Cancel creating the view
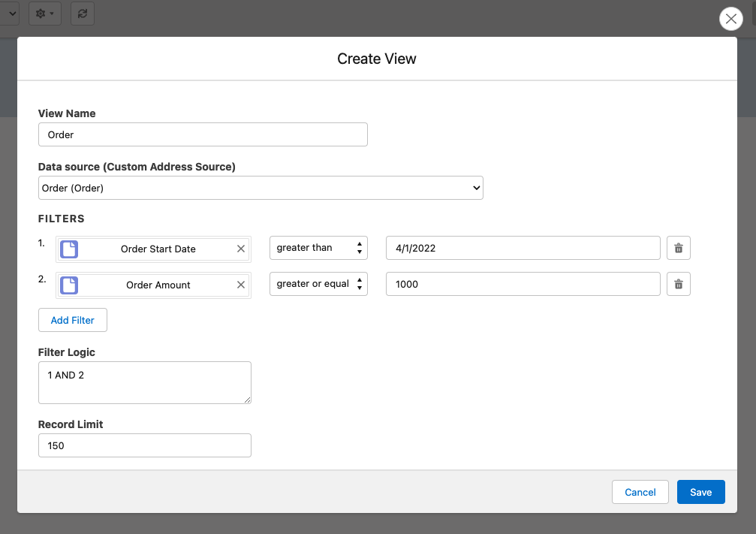 [640, 492]
